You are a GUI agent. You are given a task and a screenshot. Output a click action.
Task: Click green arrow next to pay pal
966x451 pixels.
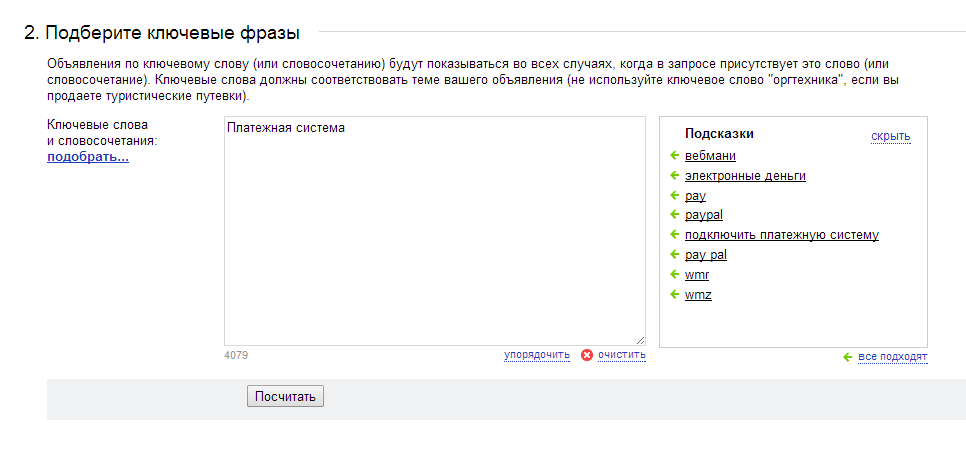click(x=675, y=254)
